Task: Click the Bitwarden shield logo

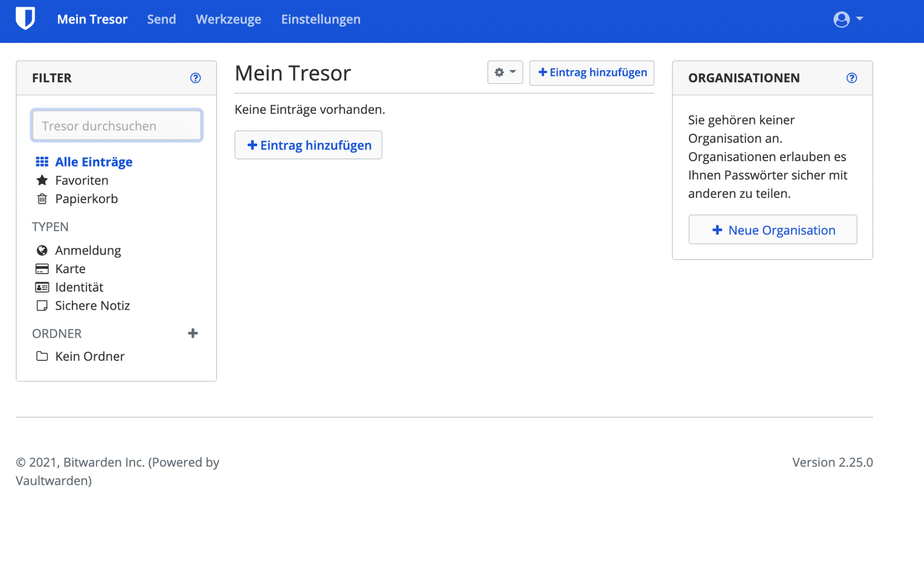Action: [25, 19]
